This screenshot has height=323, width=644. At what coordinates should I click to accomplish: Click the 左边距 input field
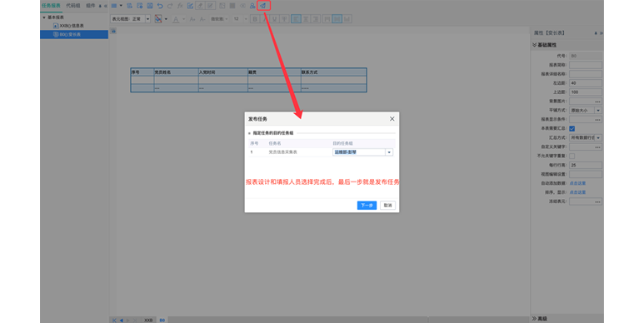586,83
